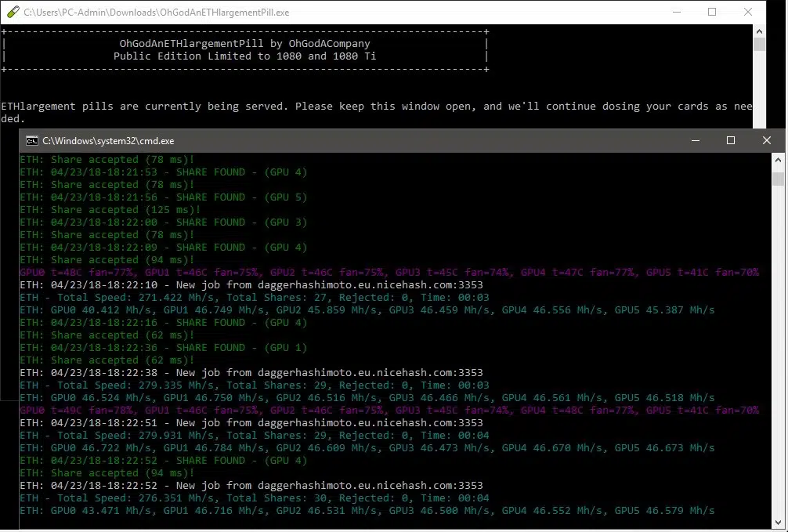This screenshot has width=788, height=532.
Task: Click scroll down arrow in cmd.exe scrollbar
Action: [778, 523]
